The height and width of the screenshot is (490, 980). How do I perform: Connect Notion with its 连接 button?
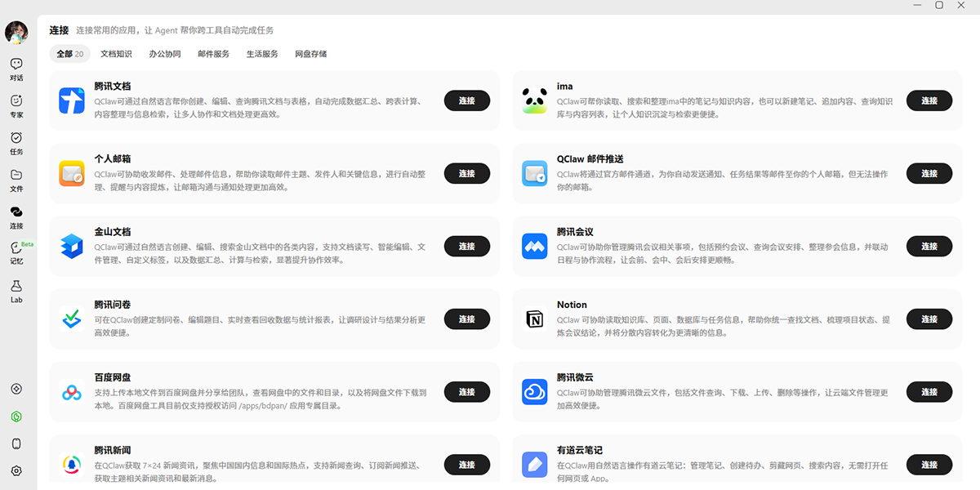click(929, 318)
